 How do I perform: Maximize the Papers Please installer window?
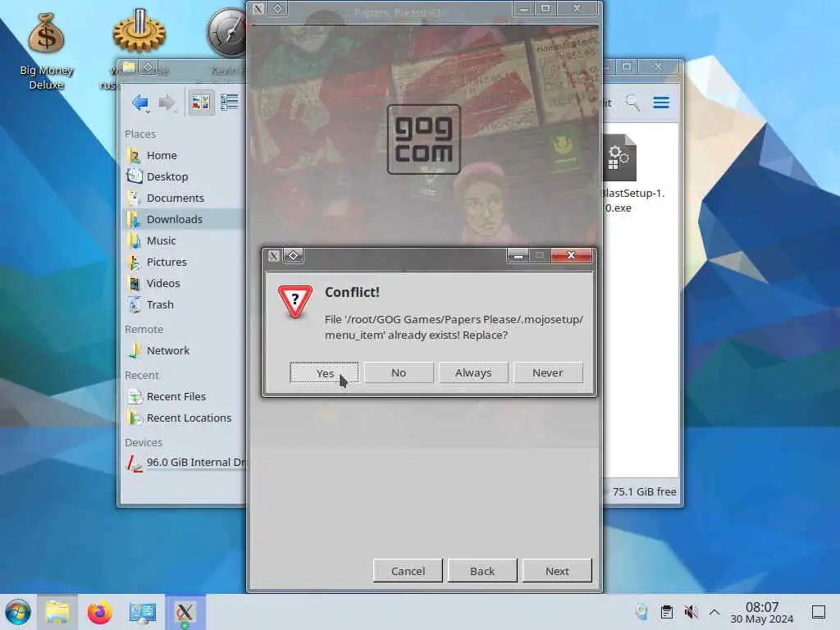(546, 8)
